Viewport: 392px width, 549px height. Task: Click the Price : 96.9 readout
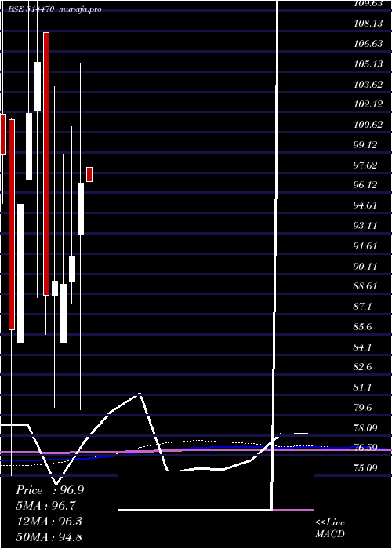pos(50,490)
